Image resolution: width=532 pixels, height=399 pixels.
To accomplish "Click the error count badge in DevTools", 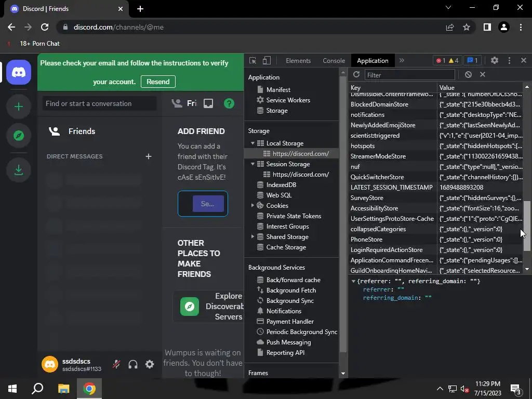I will 441,61.
